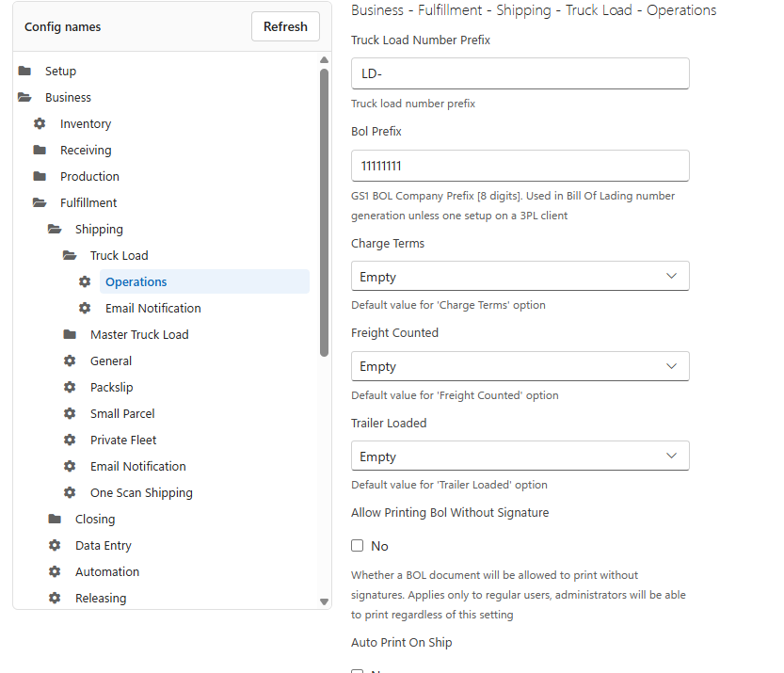This screenshot has height=673, width=784.
Task: Click the gear icon beside Small Parcel
Action: (70, 413)
